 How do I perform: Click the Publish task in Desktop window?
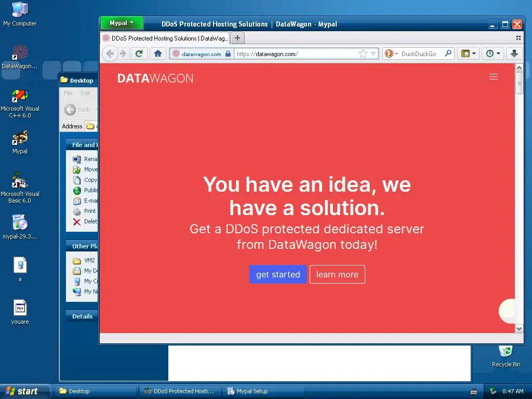coord(85,190)
